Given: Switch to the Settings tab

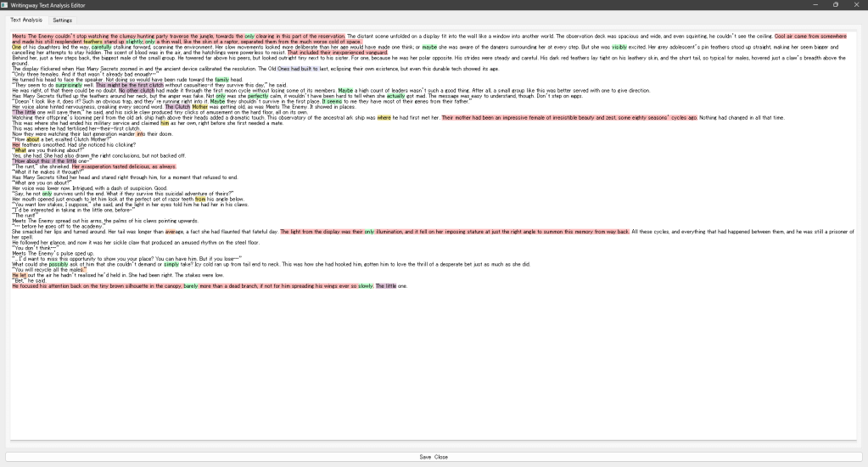Looking at the screenshot, I should click(x=62, y=20).
